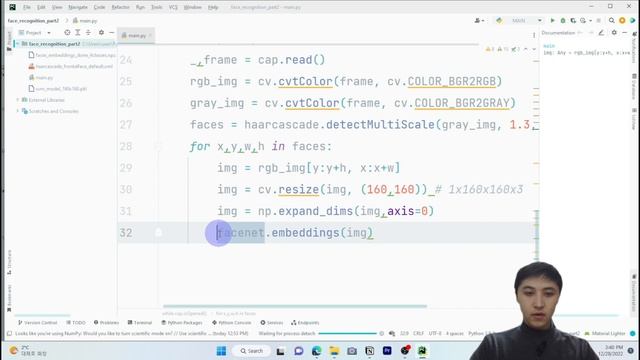Image resolution: width=640 pixels, height=360 pixels.
Task: Open the Endpoints tool window
Action: click(x=305, y=322)
